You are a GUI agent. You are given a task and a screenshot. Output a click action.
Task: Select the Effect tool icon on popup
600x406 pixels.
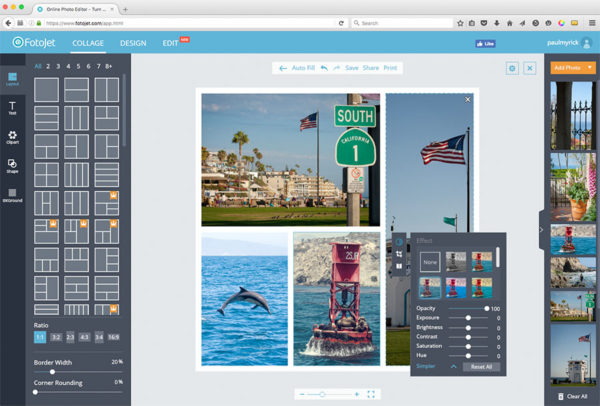pos(399,242)
